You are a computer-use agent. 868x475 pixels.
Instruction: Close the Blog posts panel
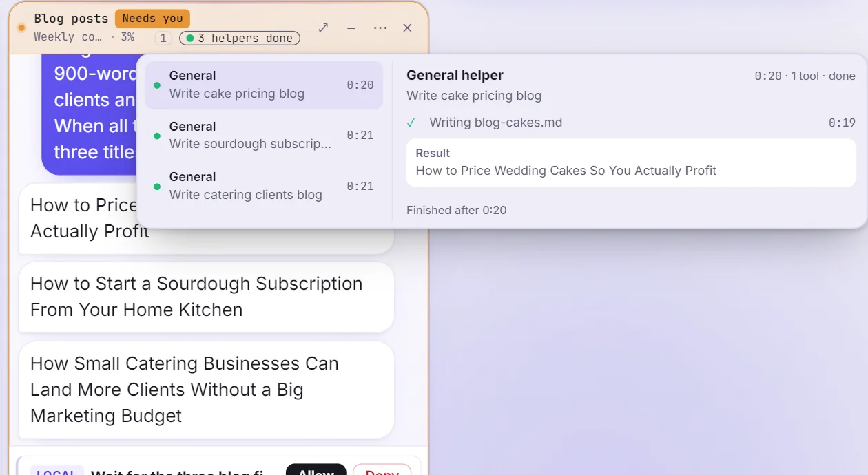pos(407,28)
